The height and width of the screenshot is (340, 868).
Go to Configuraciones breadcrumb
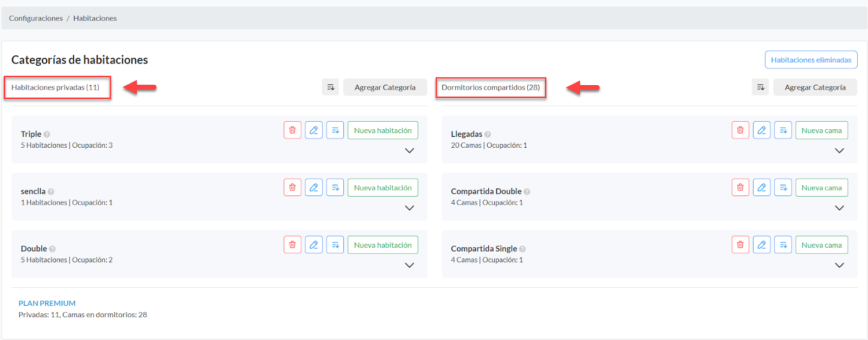(x=36, y=18)
